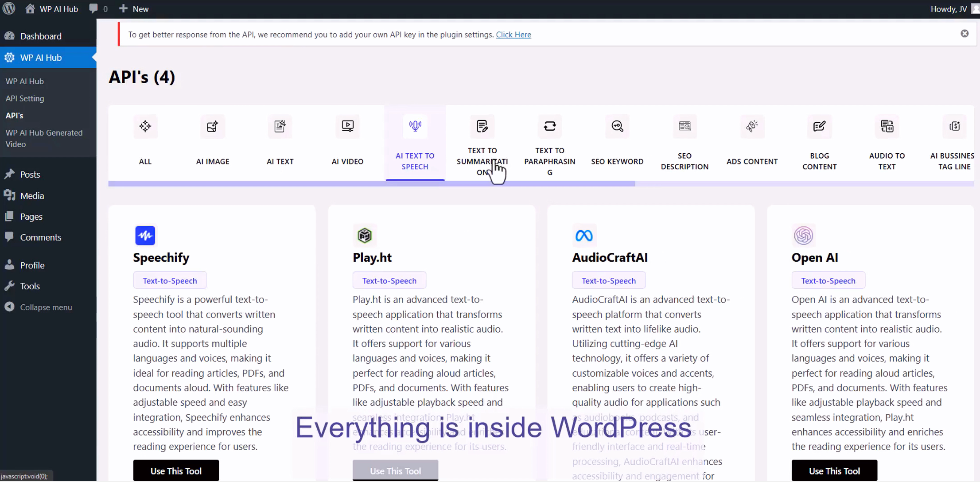Select the Text to Paraphrasing icon
Screen dimensions: 980x482
pos(550,126)
